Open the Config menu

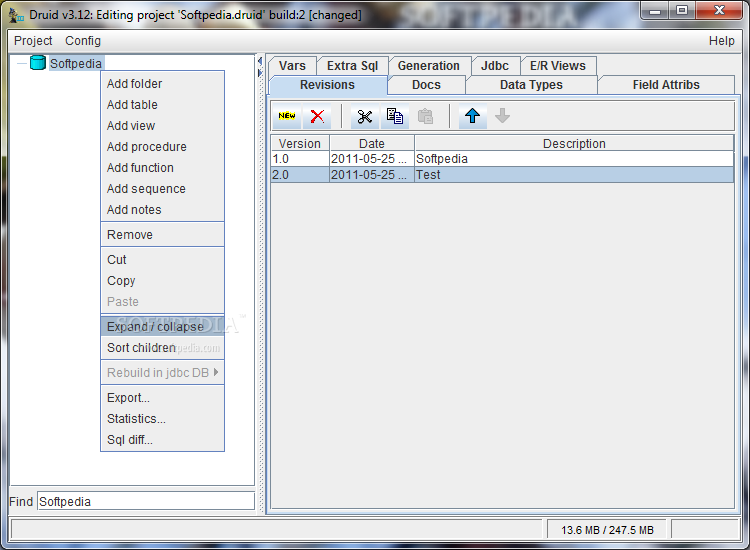coord(83,41)
